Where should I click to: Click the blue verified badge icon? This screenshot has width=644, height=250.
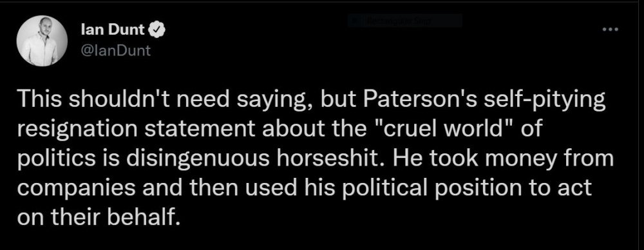[x=158, y=30]
